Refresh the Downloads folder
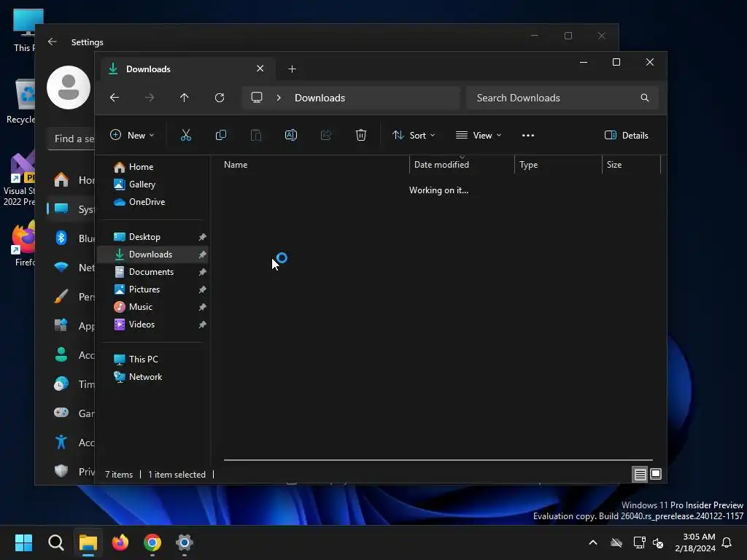The width and height of the screenshot is (747, 560). 219,98
